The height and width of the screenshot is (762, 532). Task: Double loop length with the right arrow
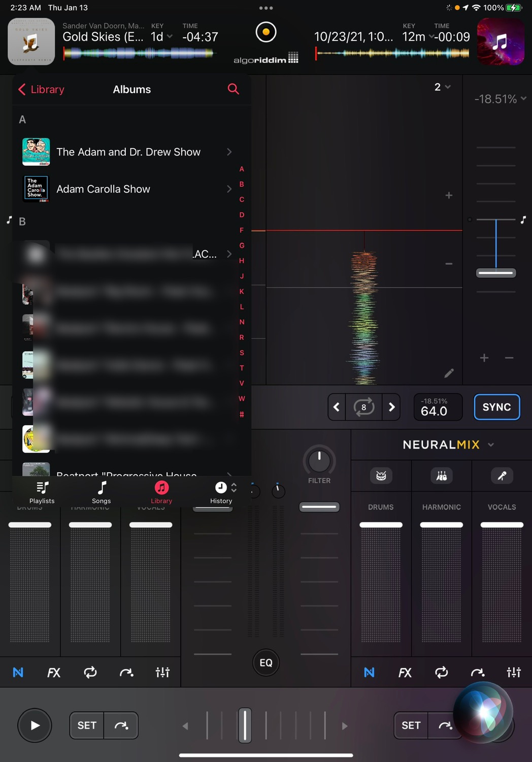[x=391, y=407]
